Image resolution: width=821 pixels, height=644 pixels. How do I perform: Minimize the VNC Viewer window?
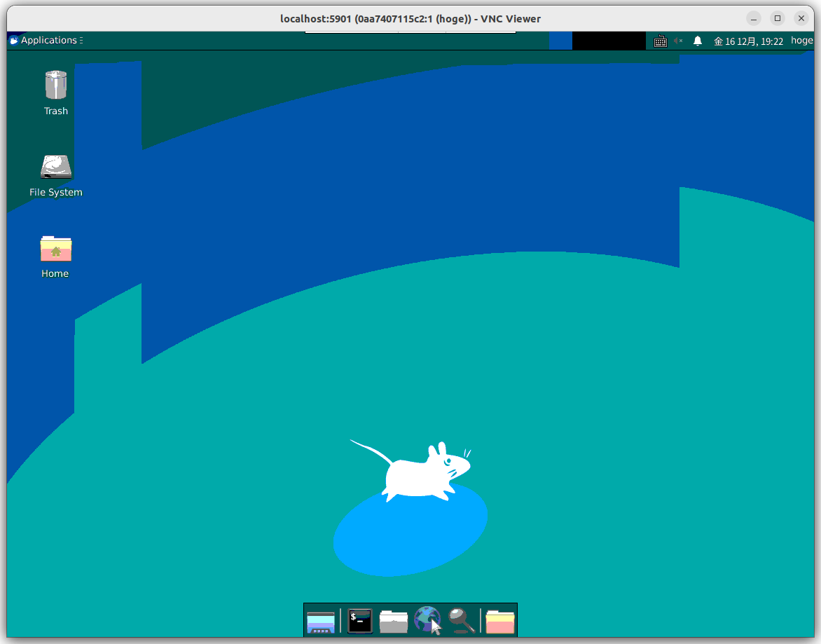[754, 19]
